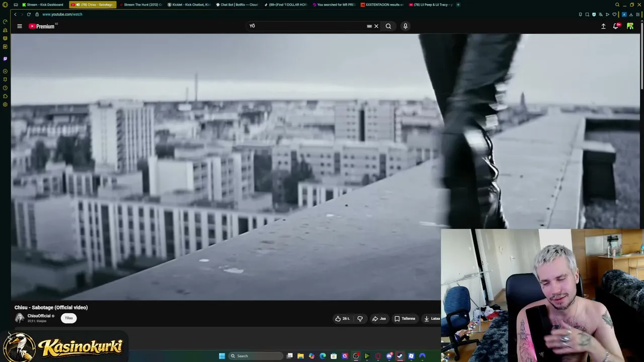This screenshot has height=362, width=644.
Task: Select the Chisu - Sabotage browser tab
Action: point(93,5)
